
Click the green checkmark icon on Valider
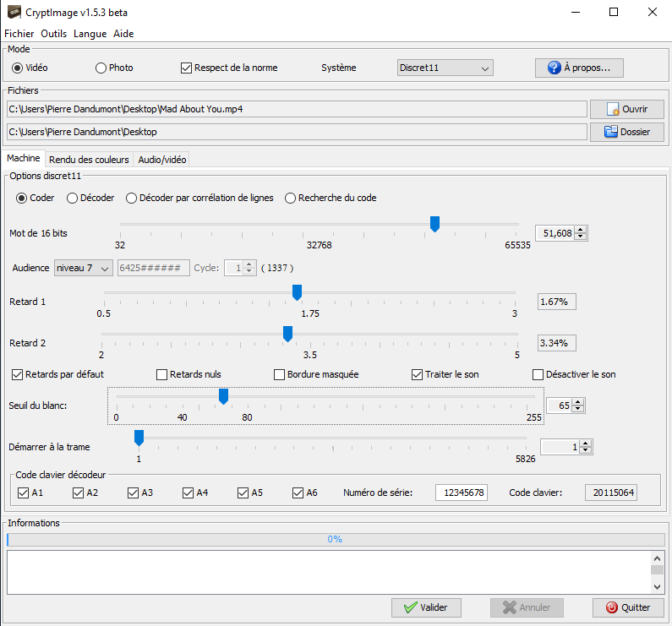(410, 607)
